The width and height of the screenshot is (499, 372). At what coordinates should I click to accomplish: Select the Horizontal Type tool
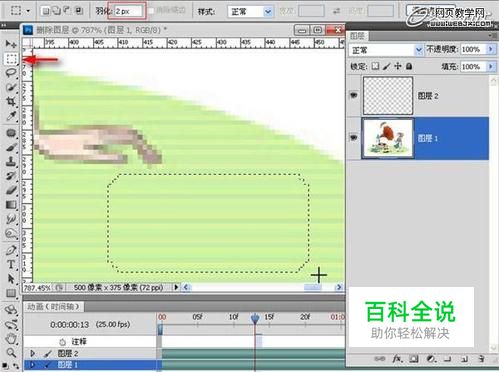(x=11, y=264)
